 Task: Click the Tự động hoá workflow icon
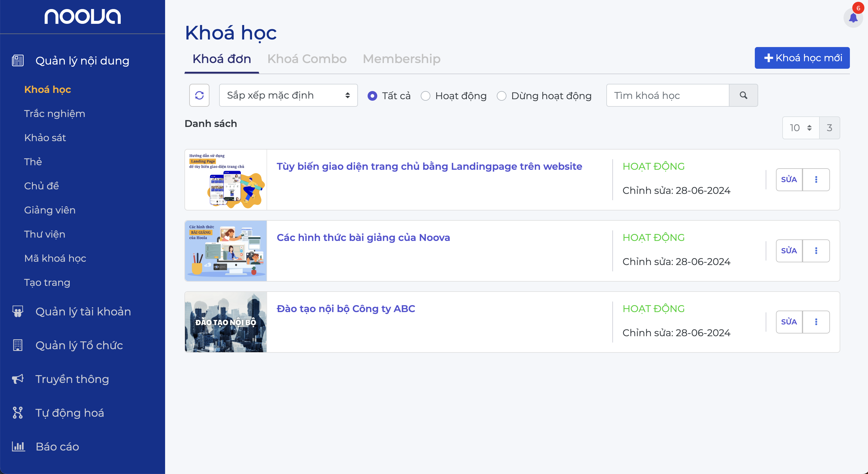[18, 412]
